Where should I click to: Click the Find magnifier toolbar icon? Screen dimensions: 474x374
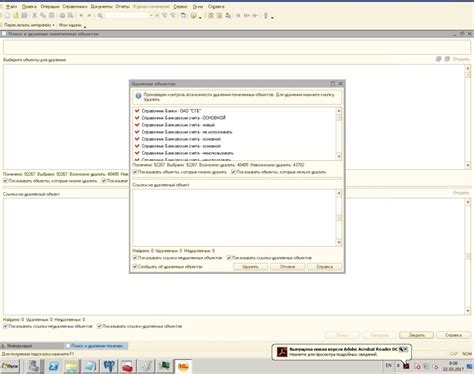[100, 15]
